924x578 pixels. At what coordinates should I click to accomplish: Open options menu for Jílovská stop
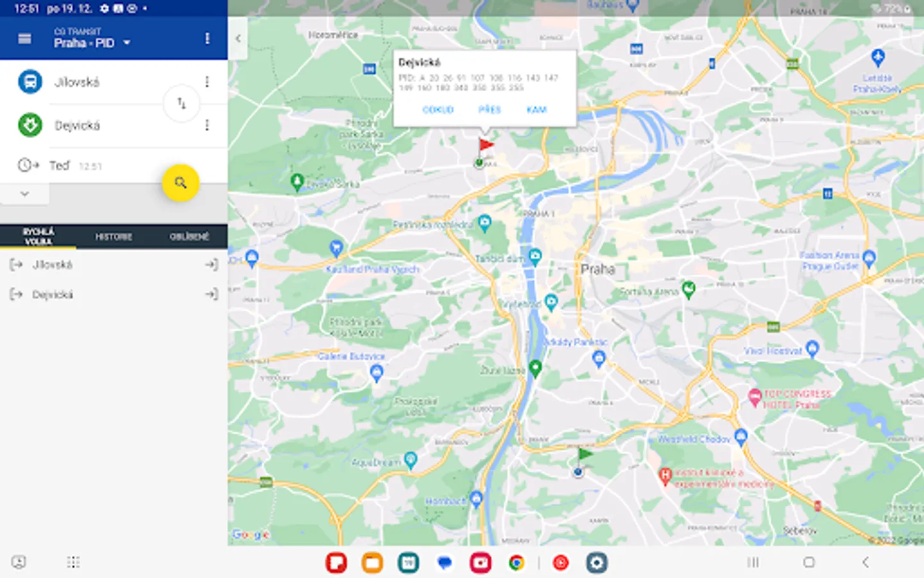coord(207,82)
